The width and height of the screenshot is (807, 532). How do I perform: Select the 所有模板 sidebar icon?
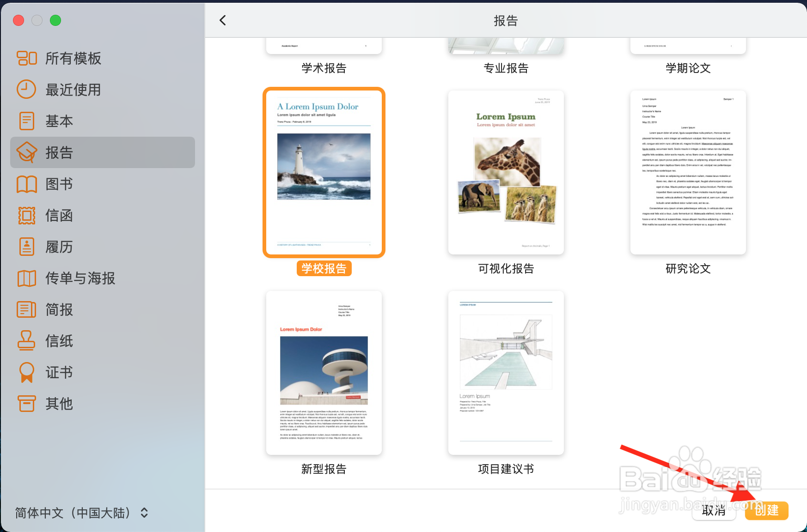click(x=26, y=58)
